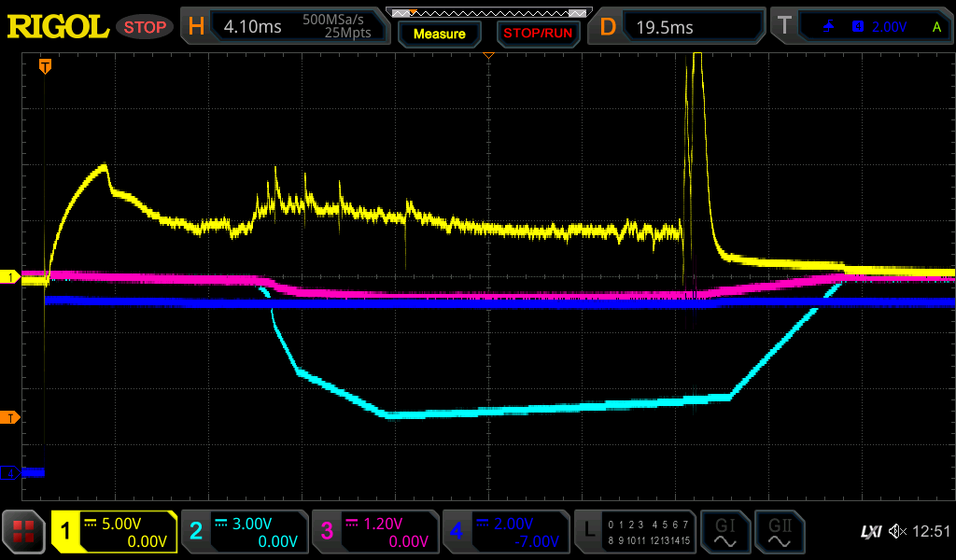
Task: Open the GII signal generator settings
Action: coord(779,532)
